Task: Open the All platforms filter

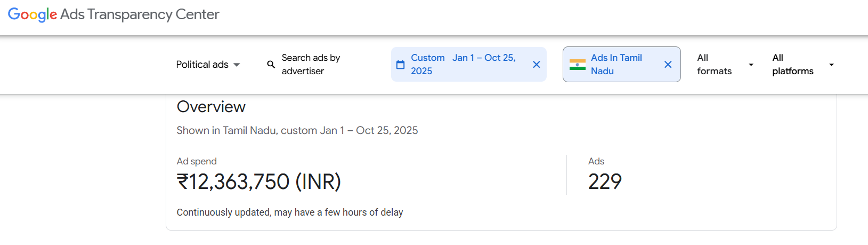Action: 792,65
